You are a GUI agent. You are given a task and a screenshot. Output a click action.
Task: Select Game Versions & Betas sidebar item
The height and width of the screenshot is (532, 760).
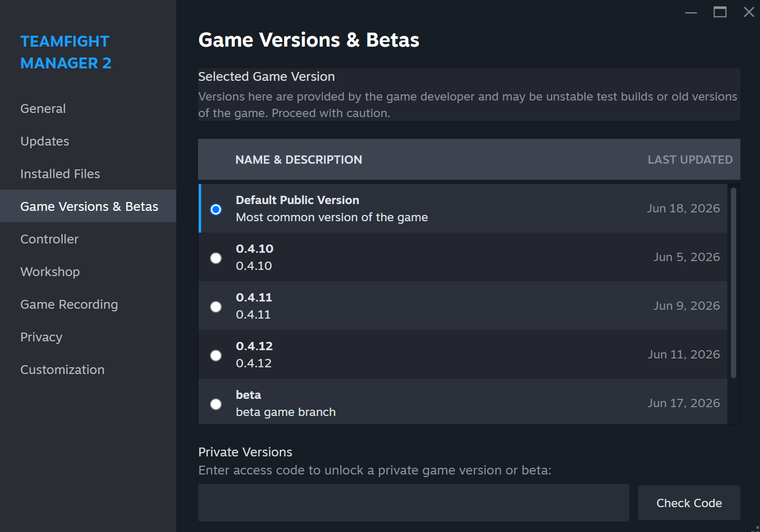click(x=88, y=206)
